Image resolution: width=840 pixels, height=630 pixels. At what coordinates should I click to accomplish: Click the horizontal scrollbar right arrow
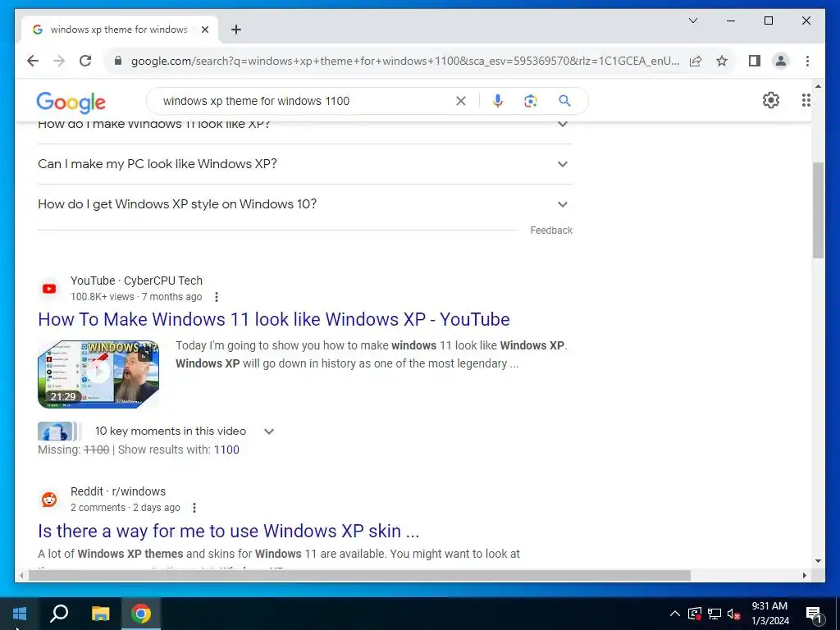click(805, 576)
